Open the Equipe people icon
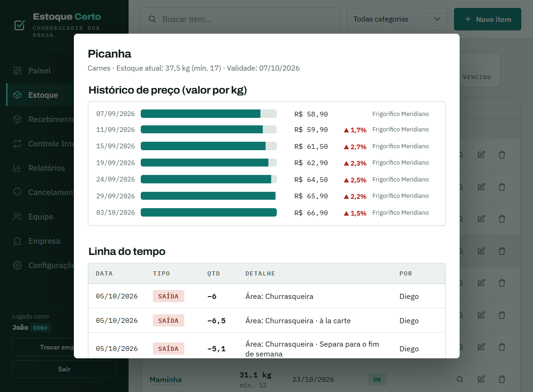 (17, 217)
